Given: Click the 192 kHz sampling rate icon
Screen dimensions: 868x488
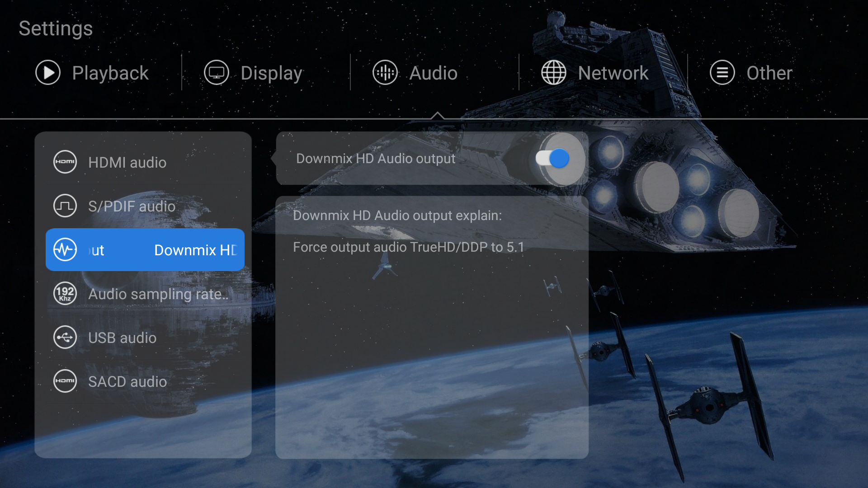Looking at the screenshot, I should pyautogui.click(x=65, y=293).
